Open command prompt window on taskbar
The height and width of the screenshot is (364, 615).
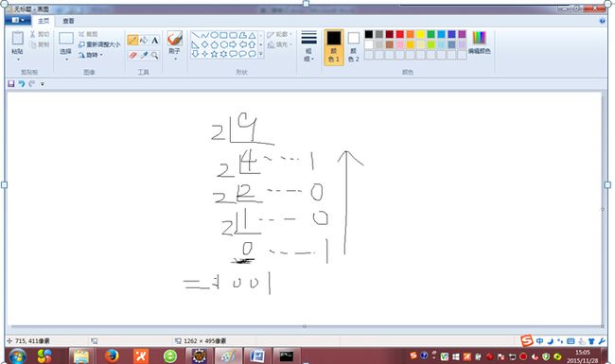pyautogui.click(x=287, y=355)
